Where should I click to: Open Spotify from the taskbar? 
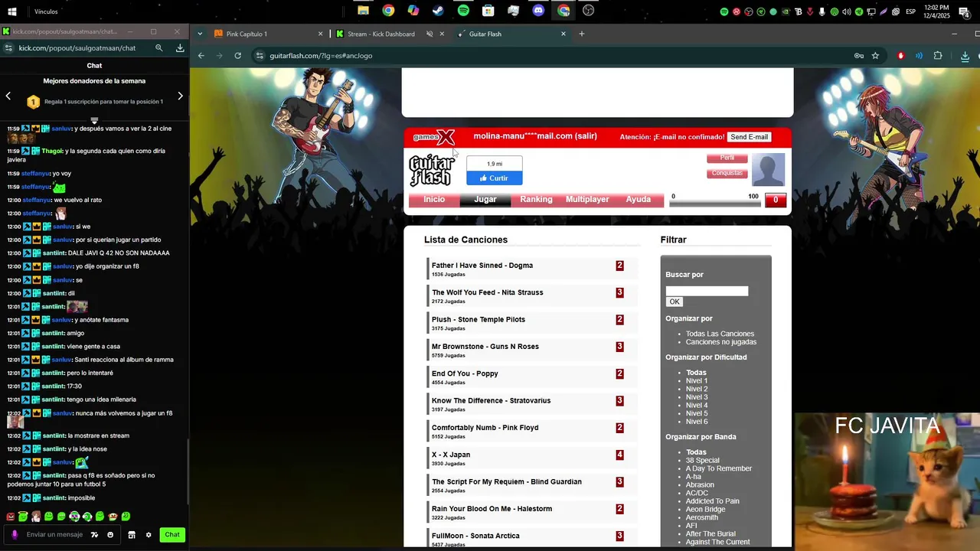[x=463, y=11]
